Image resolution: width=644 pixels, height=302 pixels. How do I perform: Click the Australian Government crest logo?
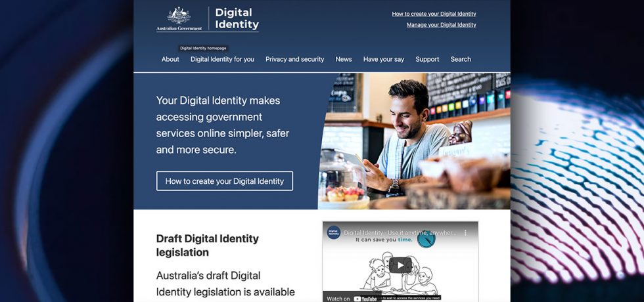(179, 18)
